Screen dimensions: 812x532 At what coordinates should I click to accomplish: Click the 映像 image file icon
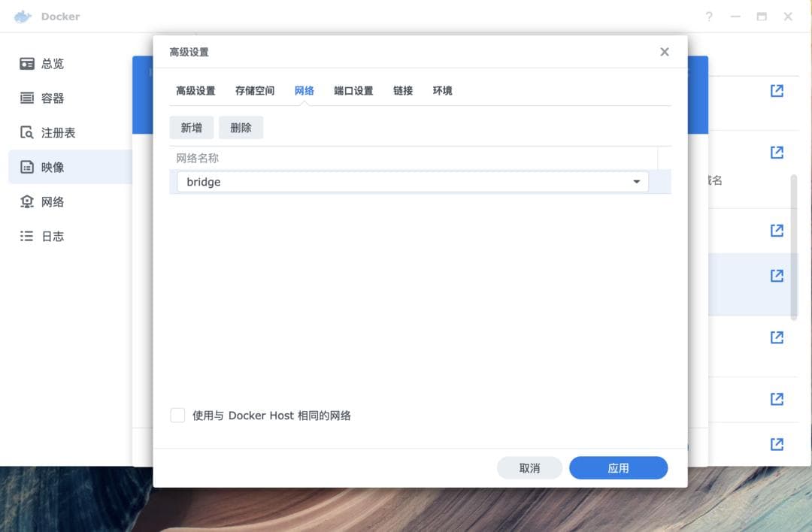(x=27, y=167)
